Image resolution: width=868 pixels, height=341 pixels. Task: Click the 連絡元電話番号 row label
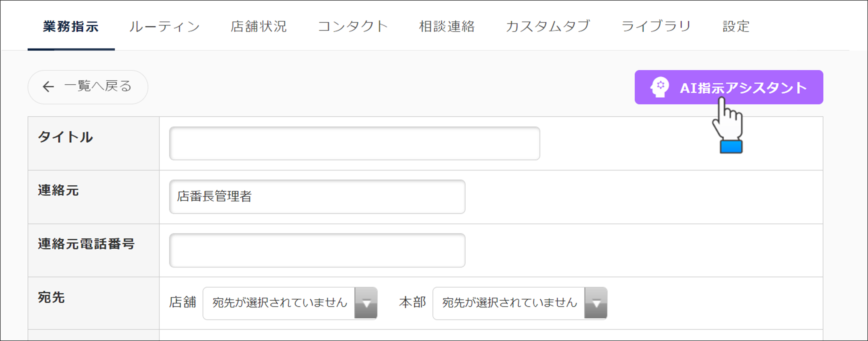point(86,244)
